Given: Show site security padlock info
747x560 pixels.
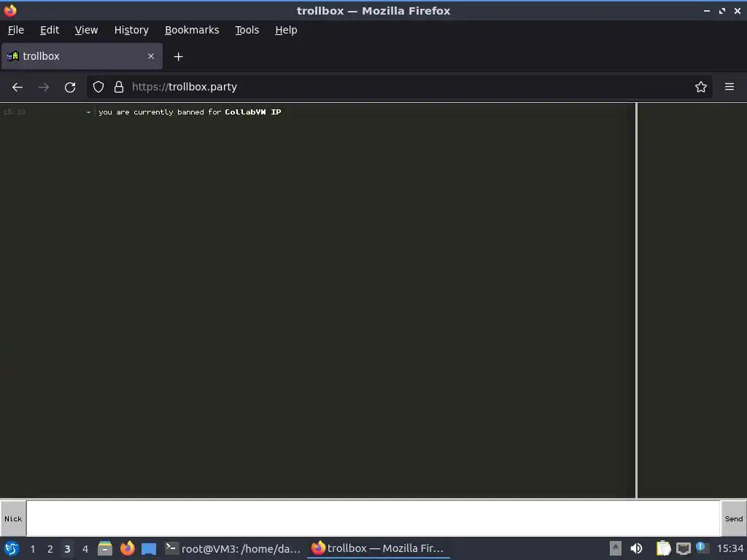Looking at the screenshot, I should tap(119, 87).
